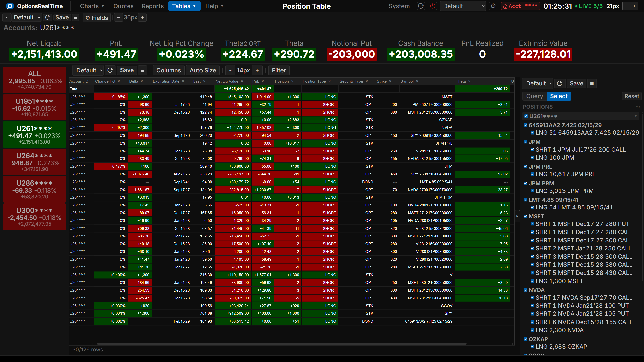
Task: Switch to the Query tab
Action: point(535,96)
